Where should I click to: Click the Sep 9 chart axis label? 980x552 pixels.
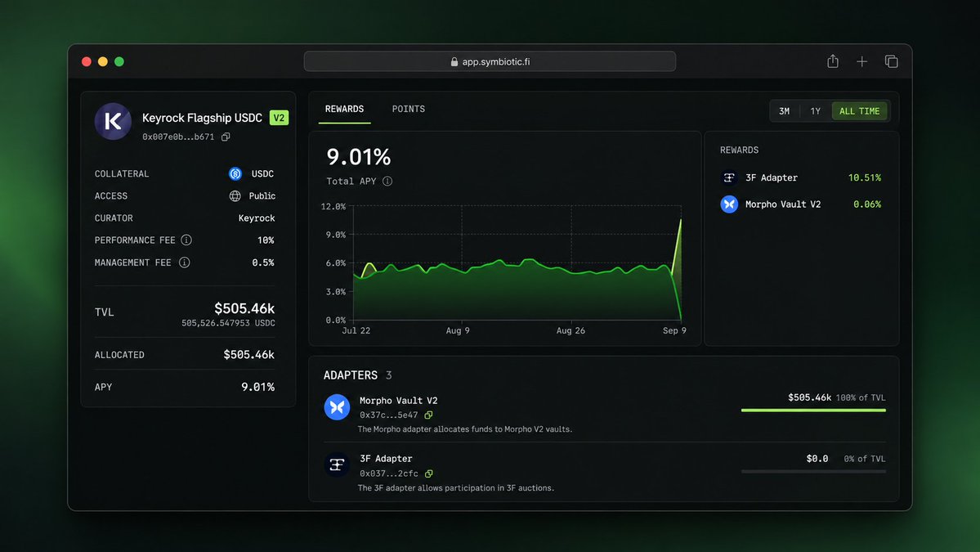[674, 330]
